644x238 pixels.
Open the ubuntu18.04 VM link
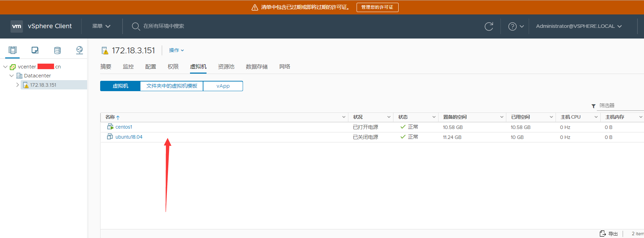(129, 137)
